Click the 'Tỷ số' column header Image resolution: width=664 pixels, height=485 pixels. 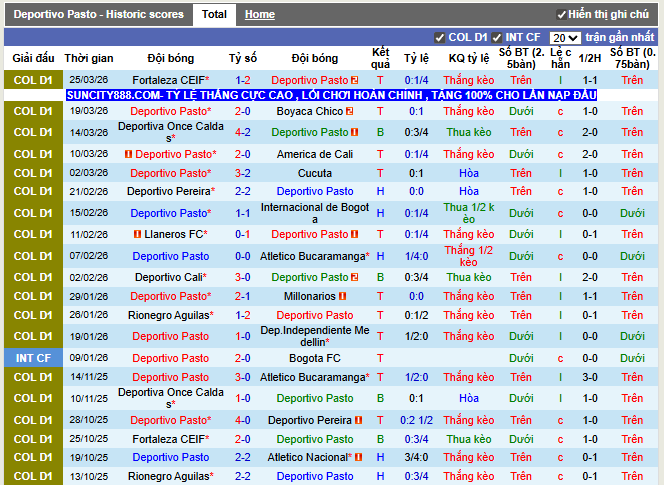click(x=243, y=58)
